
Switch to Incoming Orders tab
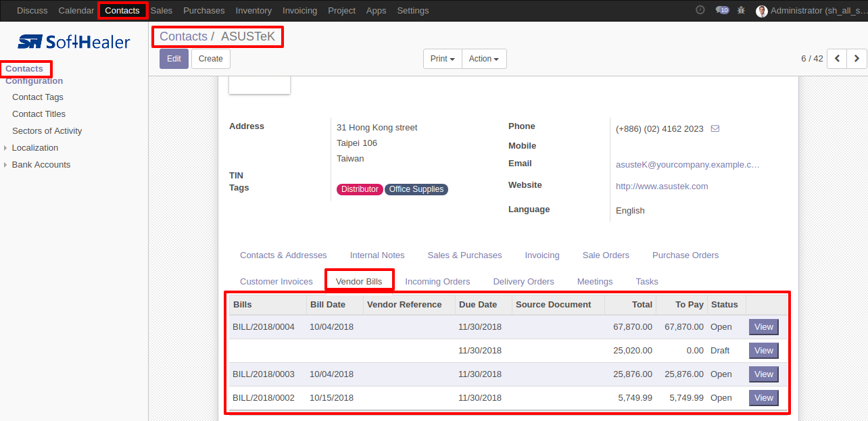[437, 282]
